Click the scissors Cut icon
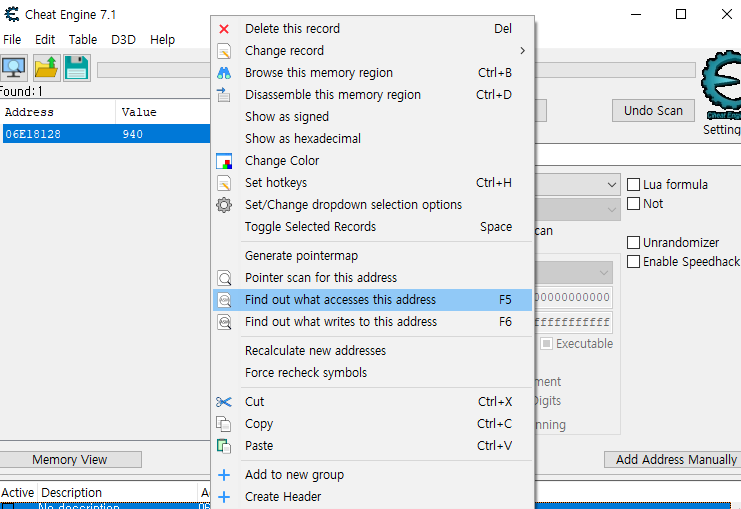 224,402
